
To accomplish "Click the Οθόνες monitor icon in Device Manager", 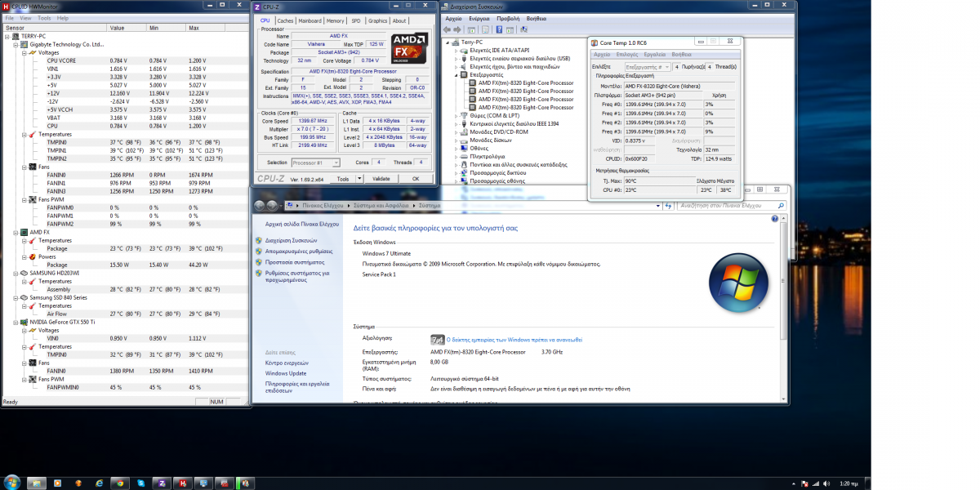I will pos(464,148).
